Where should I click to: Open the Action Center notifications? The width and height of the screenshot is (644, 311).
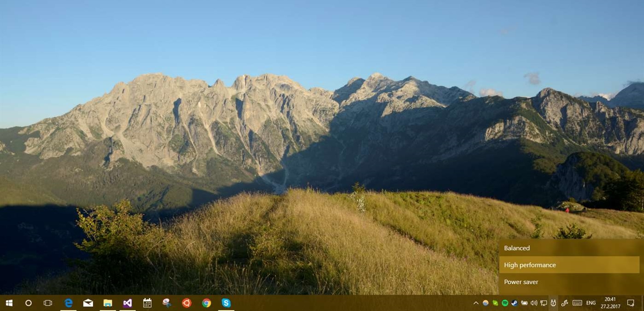click(631, 303)
